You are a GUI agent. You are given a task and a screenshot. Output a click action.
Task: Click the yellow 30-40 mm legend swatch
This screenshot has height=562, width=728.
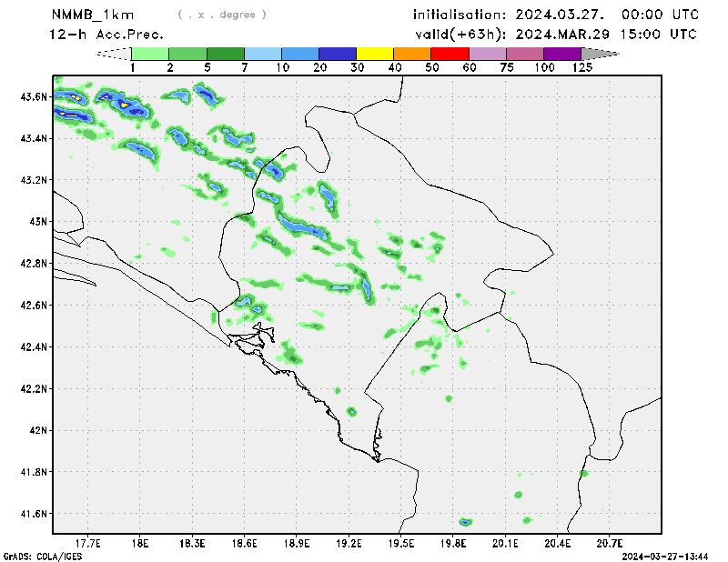click(x=375, y=54)
